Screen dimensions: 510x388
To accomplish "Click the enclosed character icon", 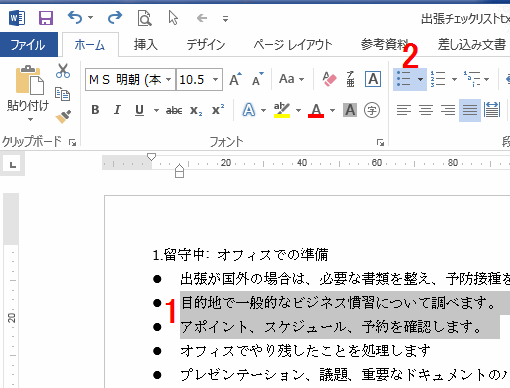I will click(x=372, y=110).
